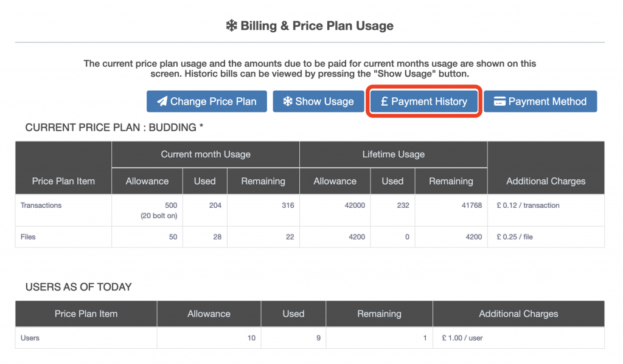This screenshot has width=623, height=364.
Task: Click the credit card icon on Payment Method
Action: pyautogui.click(x=499, y=101)
